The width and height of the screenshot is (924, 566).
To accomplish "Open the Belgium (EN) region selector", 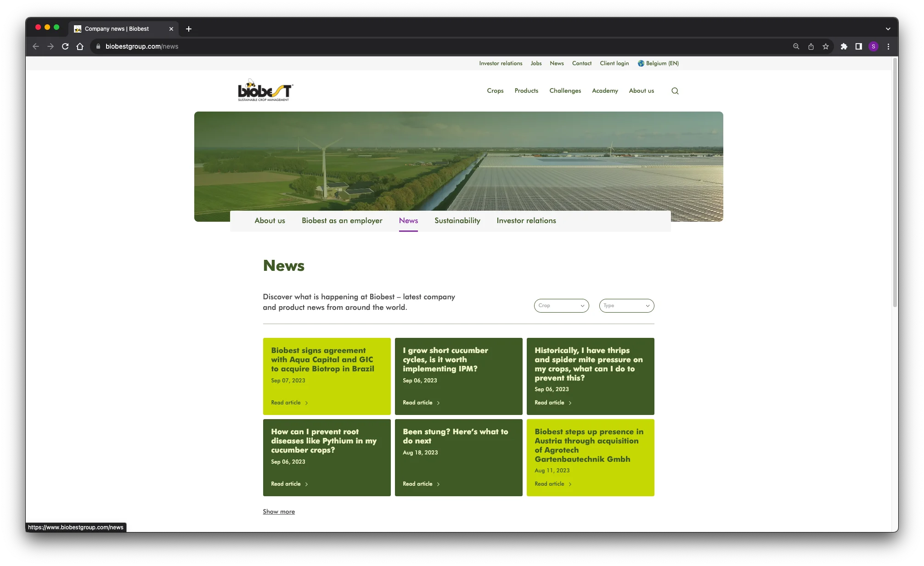I will coord(658,63).
